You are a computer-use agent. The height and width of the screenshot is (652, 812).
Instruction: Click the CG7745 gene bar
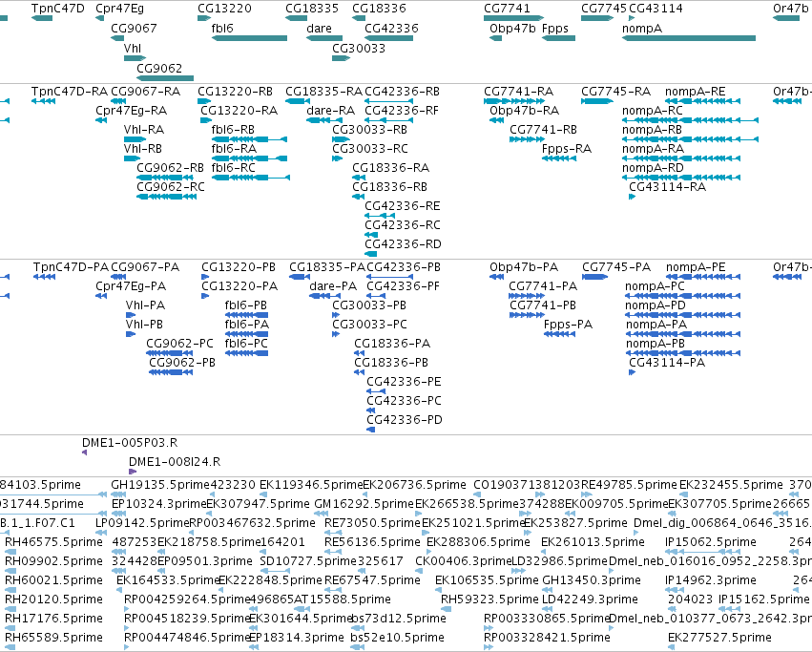pyautogui.click(x=597, y=18)
